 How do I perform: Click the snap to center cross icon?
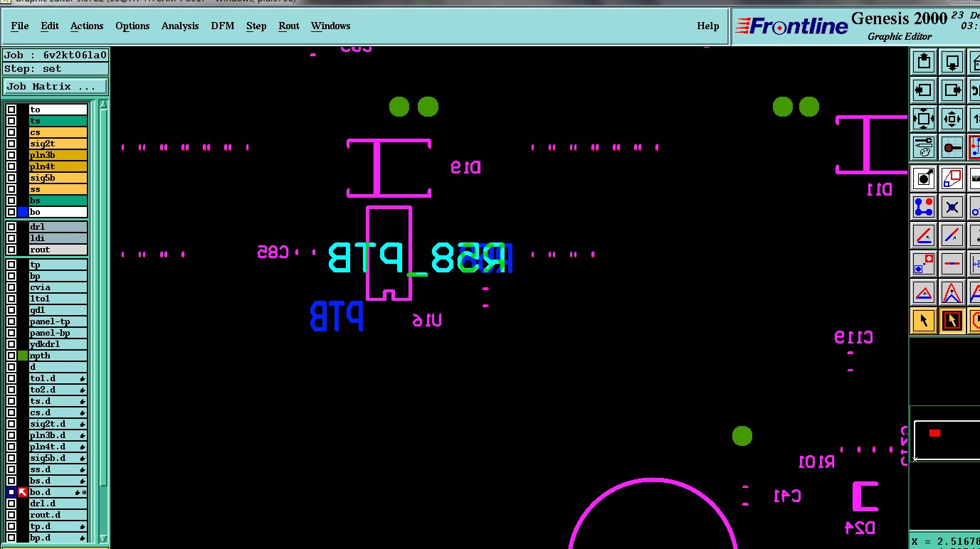click(952, 207)
